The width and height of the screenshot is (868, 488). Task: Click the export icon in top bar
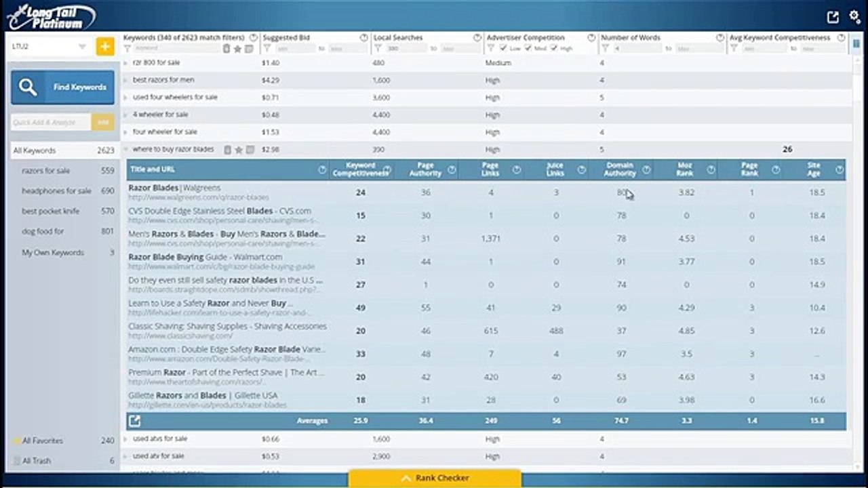(833, 18)
